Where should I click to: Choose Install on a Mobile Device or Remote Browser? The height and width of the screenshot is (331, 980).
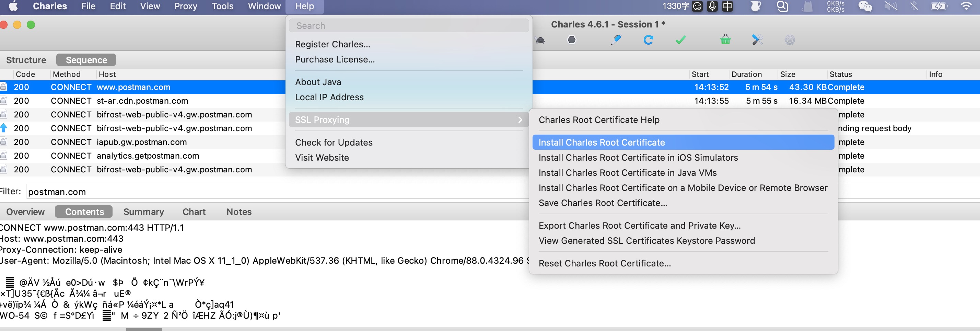tap(683, 188)
